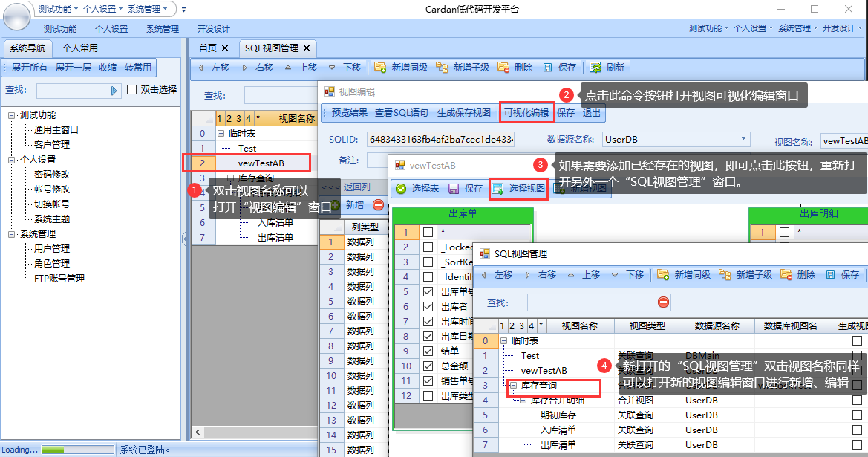This screenshot has height=457, width=868.
Task: Open the 数据源名称 dropdown showing UserDB
Action: click(x=744, y=139)
